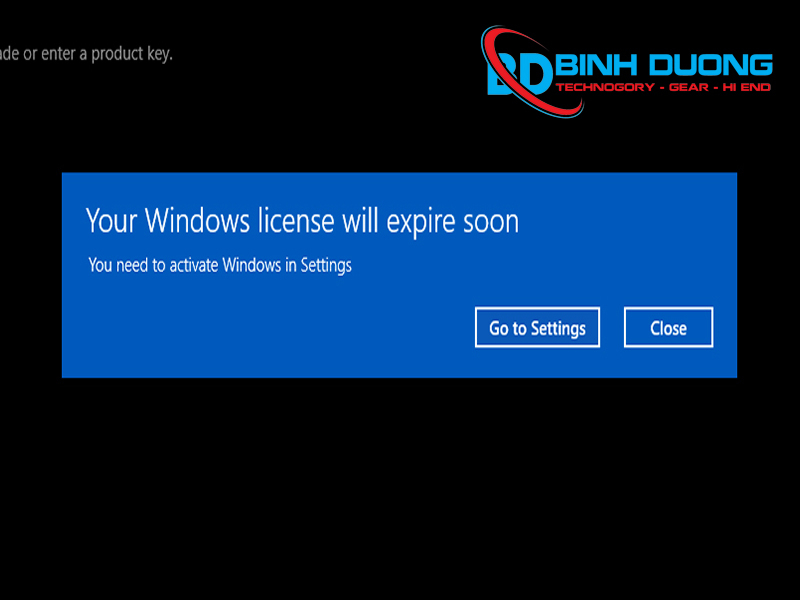
Task: Click the word 'DUONG' in the logo
Action: [x=711, y=65]
